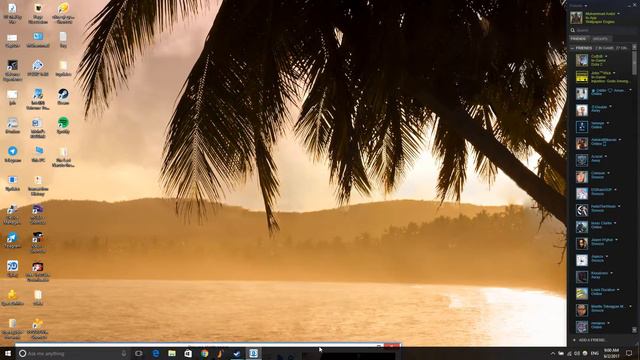640x360 pixels.
Task: Open the Spotify desktop shortcut
Action: (63, 125)
